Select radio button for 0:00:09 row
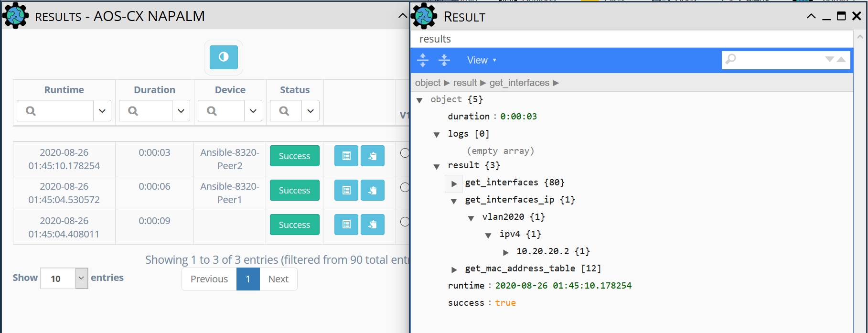 pyautogui.click(x=405, y=222)
